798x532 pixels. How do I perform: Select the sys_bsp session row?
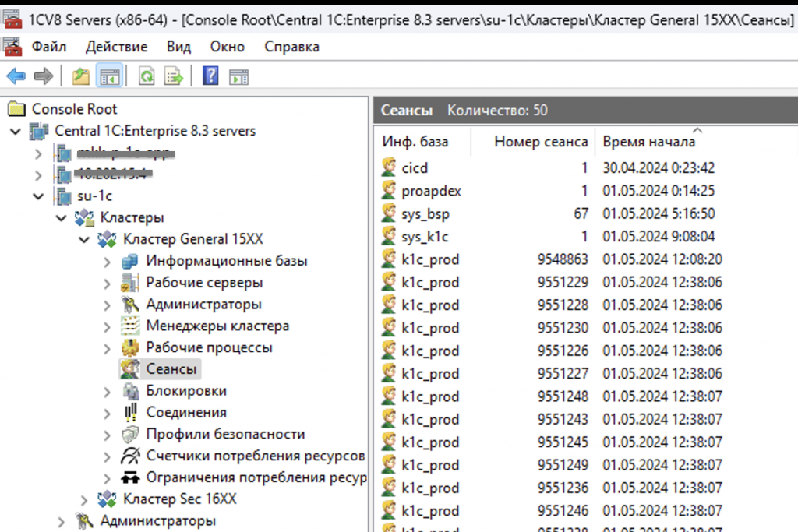pos(588,213)
